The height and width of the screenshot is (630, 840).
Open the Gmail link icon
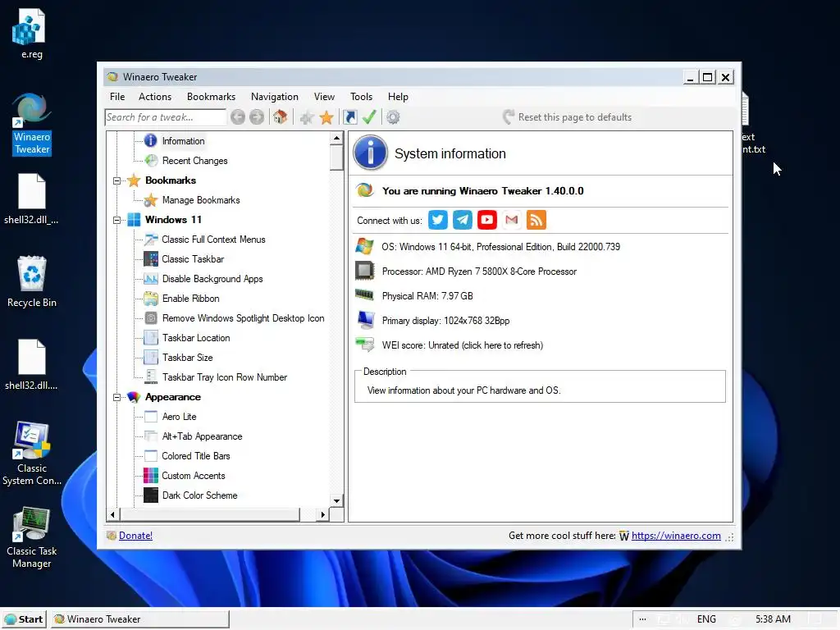(x=512, y=220)
